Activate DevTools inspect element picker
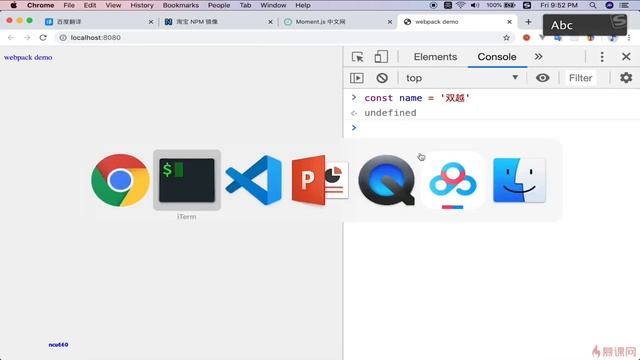This screenshot has width=640, height=360. [358, 57]
